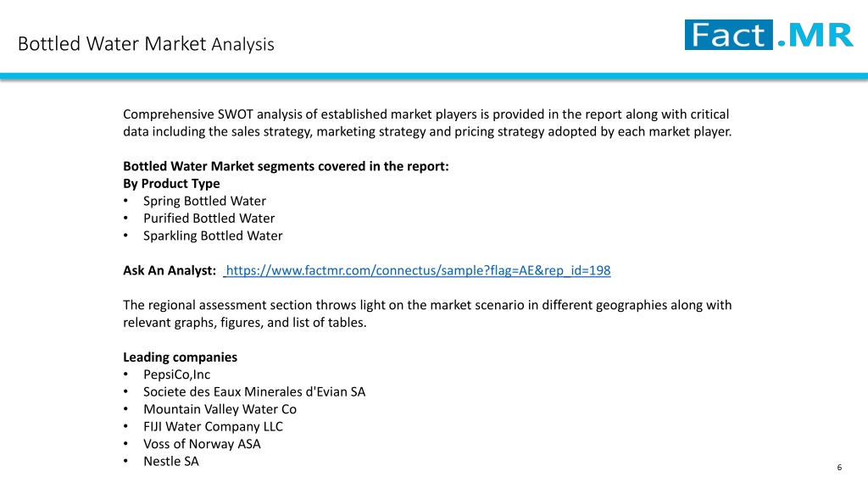Click the FIJI Water Company LLC item
Image resolution: width=868 pixels, height=488 pixels.
pyautogui.click(x=213, y=427)
